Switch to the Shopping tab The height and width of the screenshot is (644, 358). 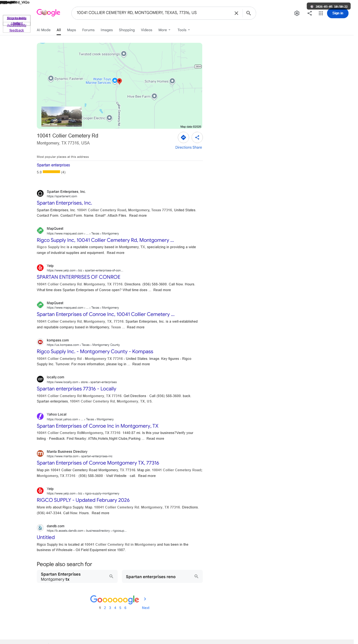click(x=127, y=30)
